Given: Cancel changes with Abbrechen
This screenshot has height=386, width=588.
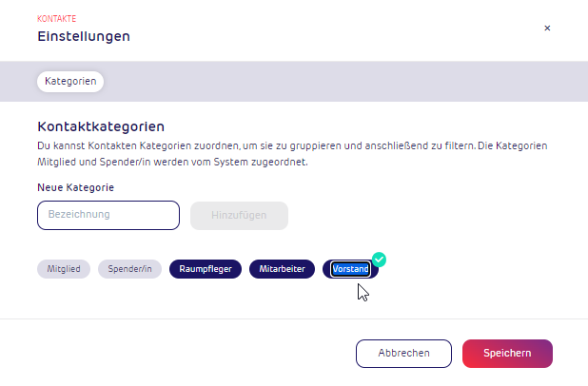Looking at the screenshot, I should point(403,354).
